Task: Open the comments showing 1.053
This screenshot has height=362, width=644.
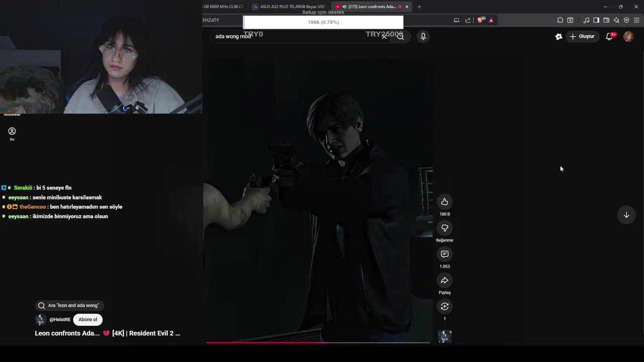Action: 444,254
